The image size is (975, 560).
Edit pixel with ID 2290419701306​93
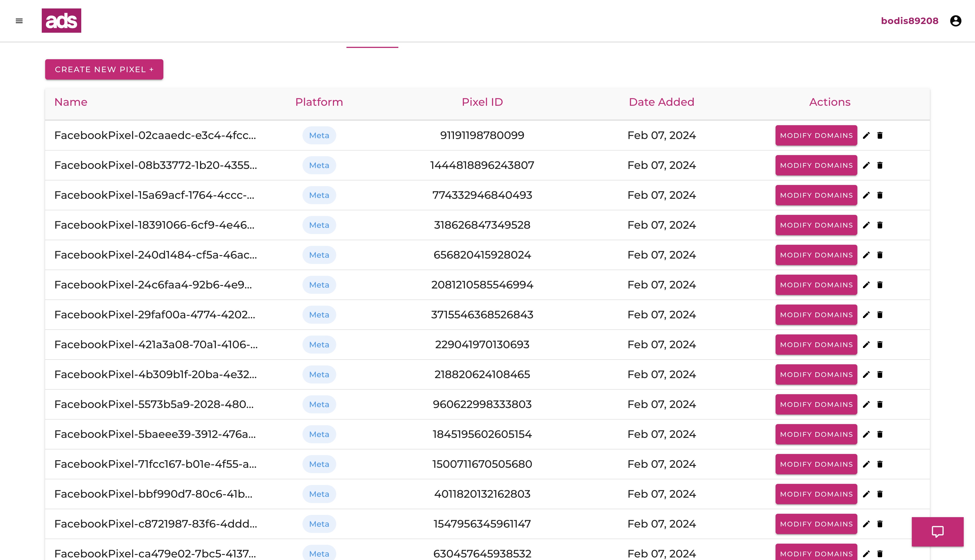pos(866,345)
